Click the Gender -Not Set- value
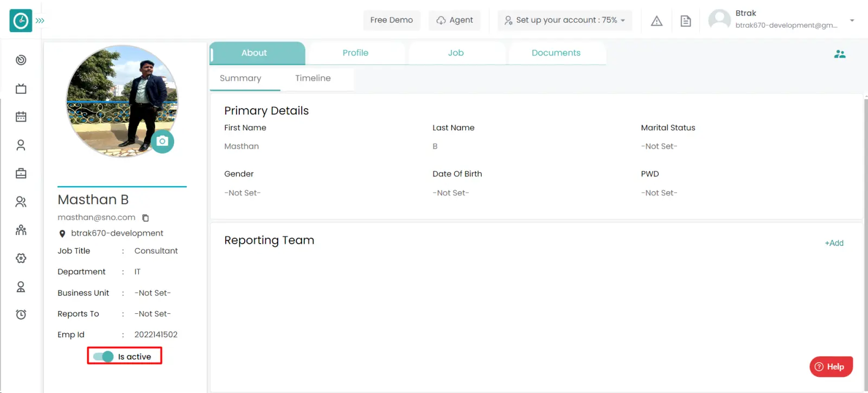Viewport: 868px width, 393px height. pos(242,193)
